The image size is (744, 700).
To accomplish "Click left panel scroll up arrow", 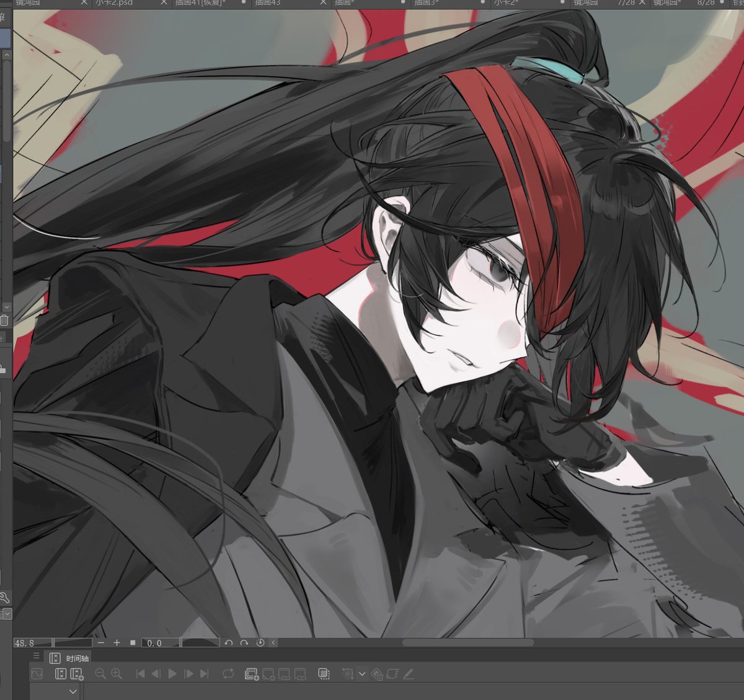I will coord(7,55).
